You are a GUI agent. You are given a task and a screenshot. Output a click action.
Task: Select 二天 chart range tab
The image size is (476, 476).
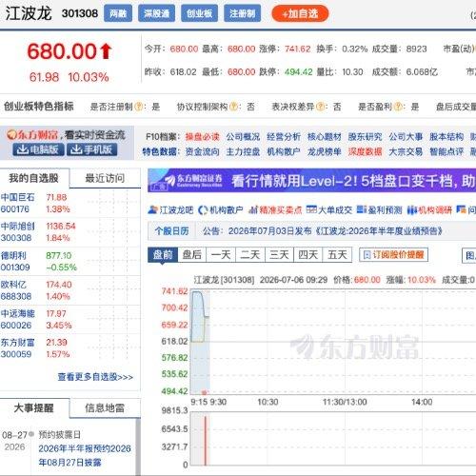click(x=250, y=254)
